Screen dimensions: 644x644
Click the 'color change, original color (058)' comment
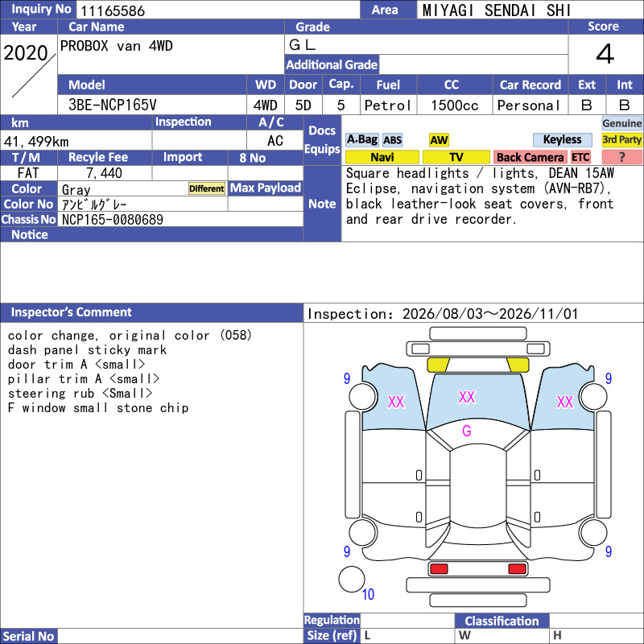pos(130,335)
